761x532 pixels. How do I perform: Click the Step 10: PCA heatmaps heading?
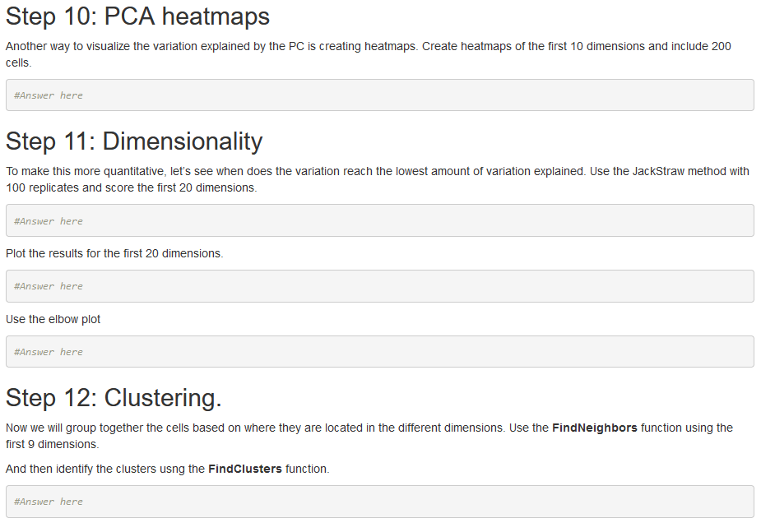click(137, 16)
